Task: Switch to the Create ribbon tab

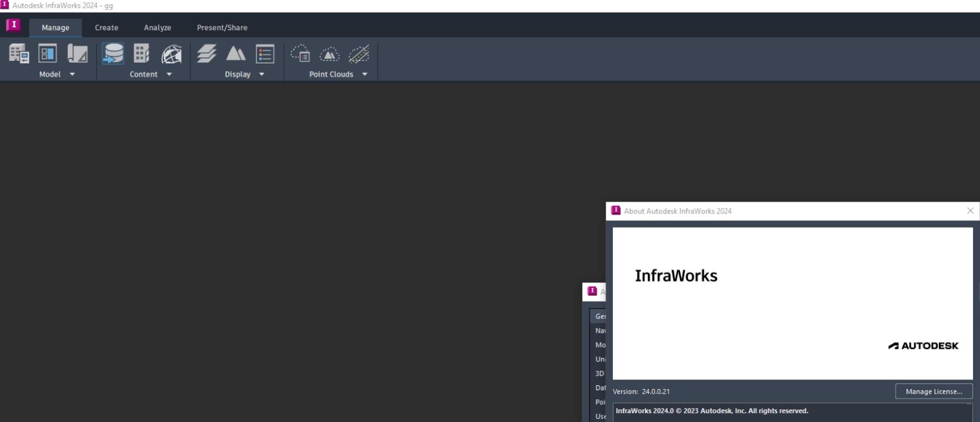Action: tap(106, 27)
